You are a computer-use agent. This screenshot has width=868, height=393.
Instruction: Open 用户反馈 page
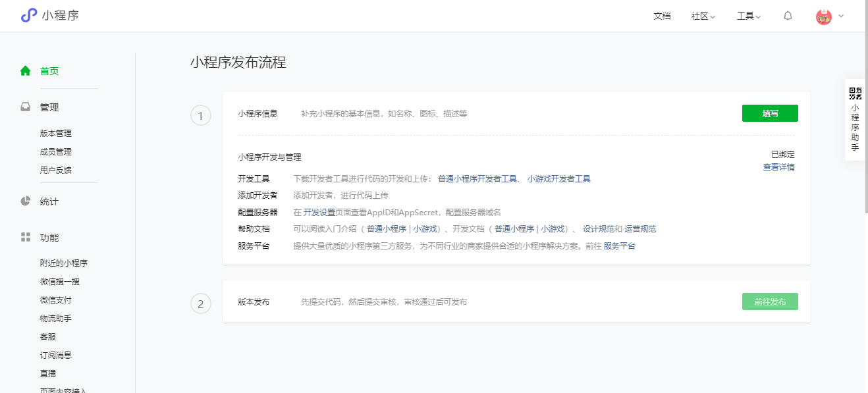click(x=56, y=170)
